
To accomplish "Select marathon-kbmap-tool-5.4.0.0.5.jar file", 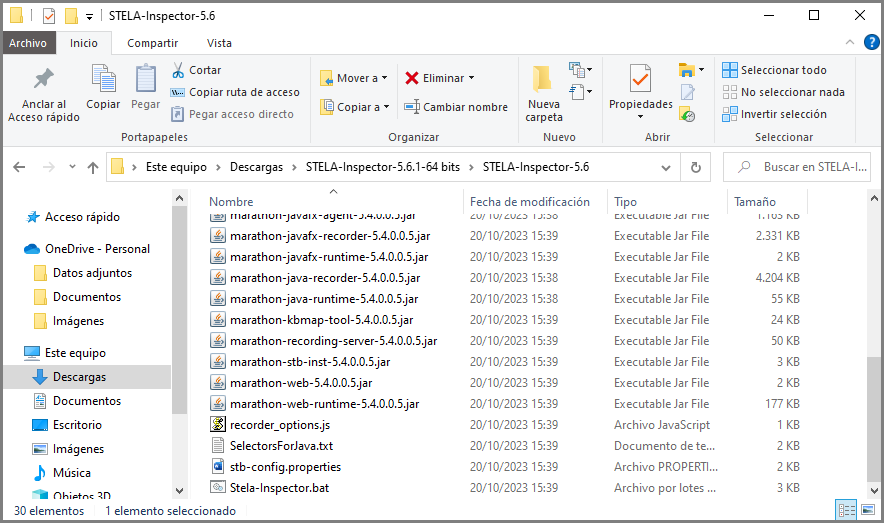I will pos(321,320).
